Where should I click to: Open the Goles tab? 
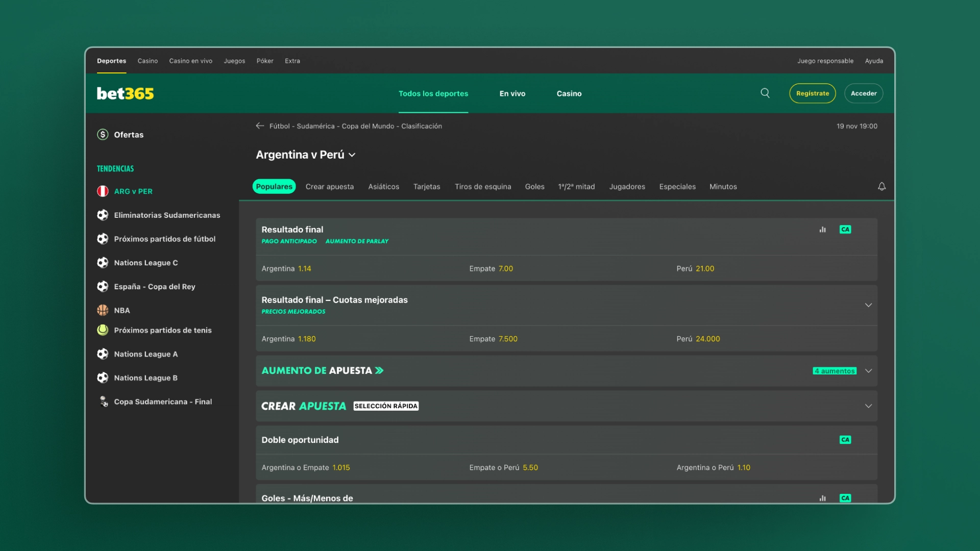pyautogui.click(x=535, y=187)
